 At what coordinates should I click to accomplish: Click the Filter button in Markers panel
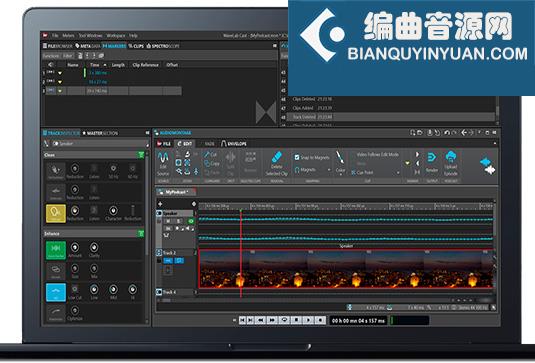point(68,56)
